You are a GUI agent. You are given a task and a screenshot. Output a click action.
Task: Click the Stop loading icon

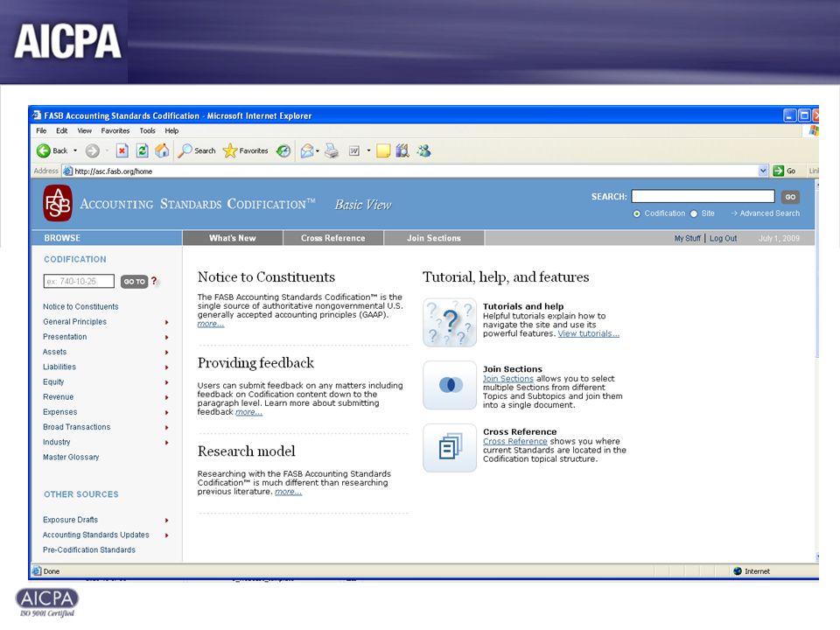pos(122,151)
